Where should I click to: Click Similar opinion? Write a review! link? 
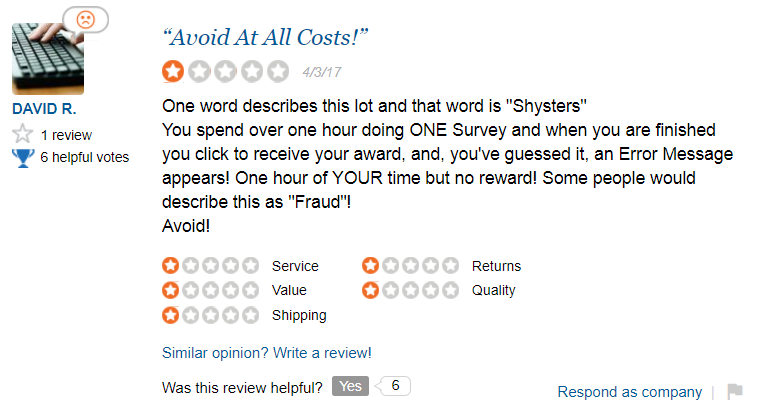[x=267, y=353]
